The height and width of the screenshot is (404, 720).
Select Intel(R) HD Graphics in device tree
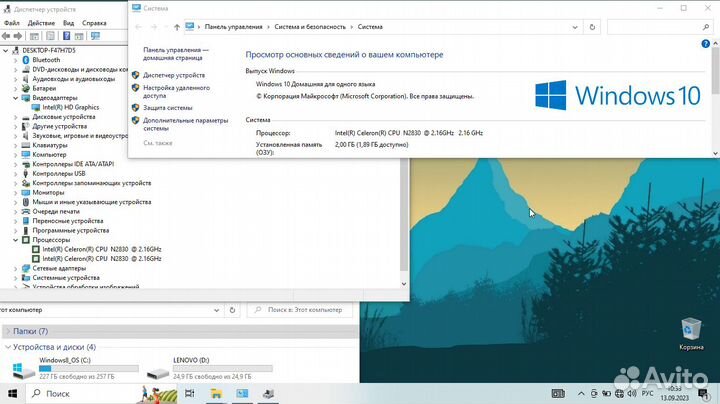click(71, 107)
